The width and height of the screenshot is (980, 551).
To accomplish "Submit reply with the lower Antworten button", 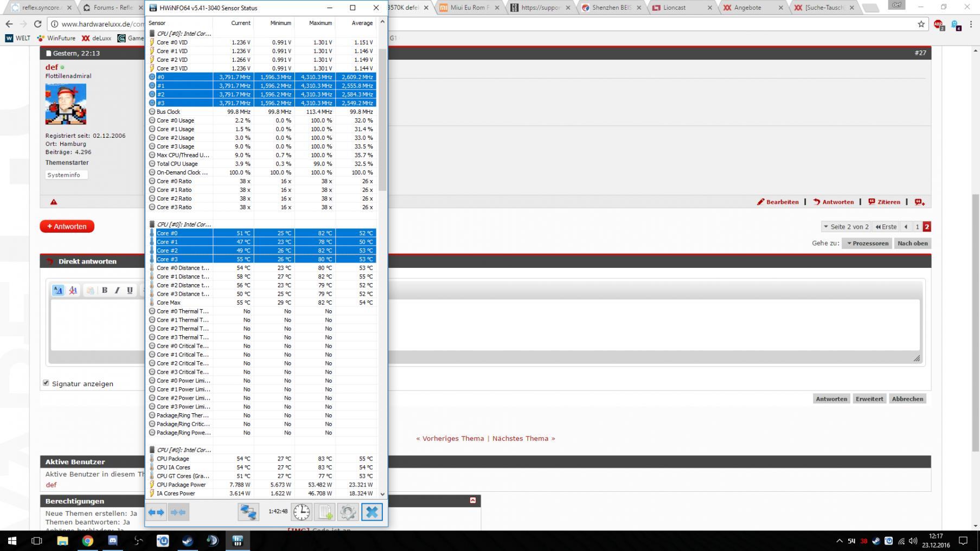I will [x=831, y=399].
